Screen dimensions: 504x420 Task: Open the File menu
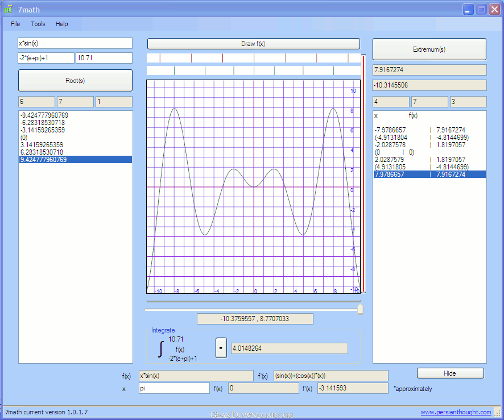15,24
